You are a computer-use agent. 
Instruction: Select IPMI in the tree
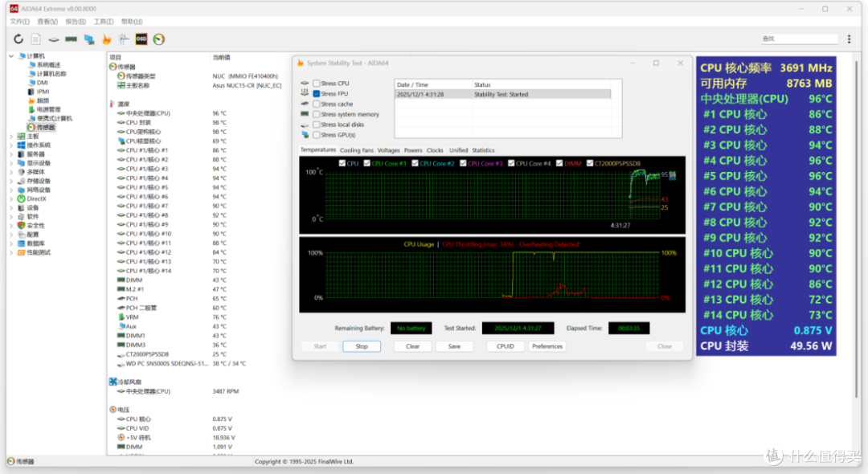tap(43, 92)
